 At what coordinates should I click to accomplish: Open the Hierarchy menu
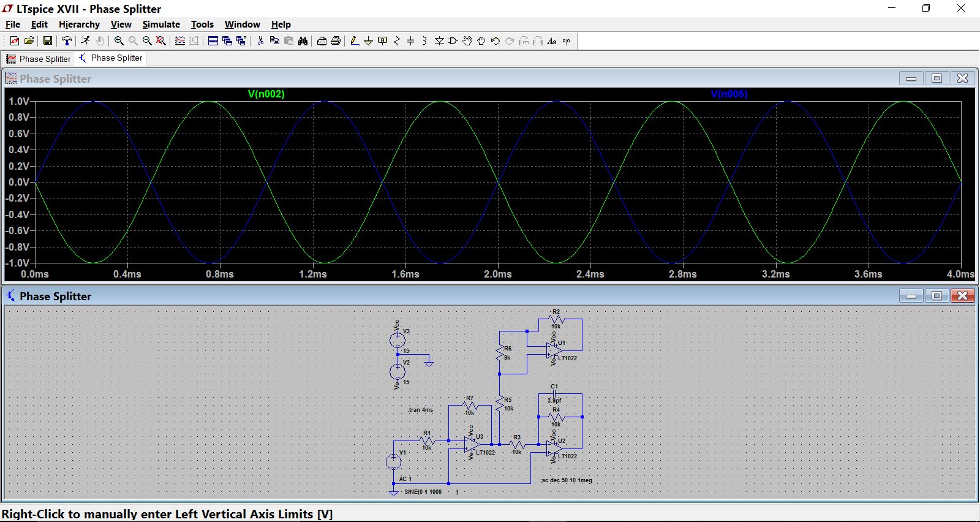79,25
